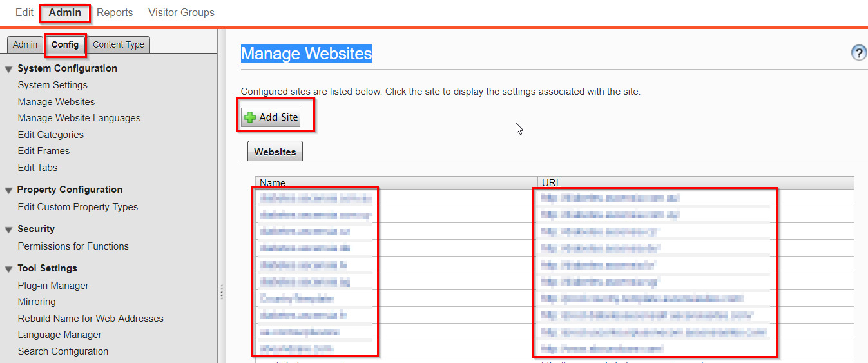Select the Websites tab
Viewport: 868px width, 363px height.
click(x=275, y=152)
